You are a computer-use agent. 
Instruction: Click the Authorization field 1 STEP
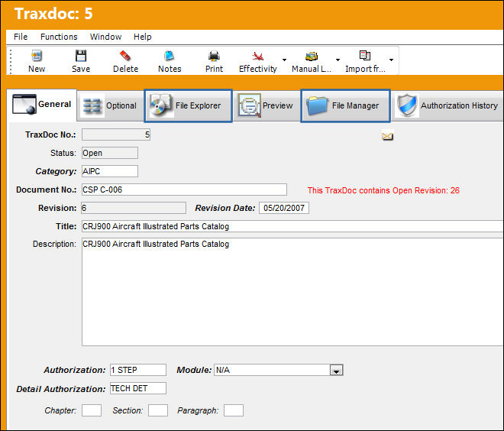pos(138,370)
